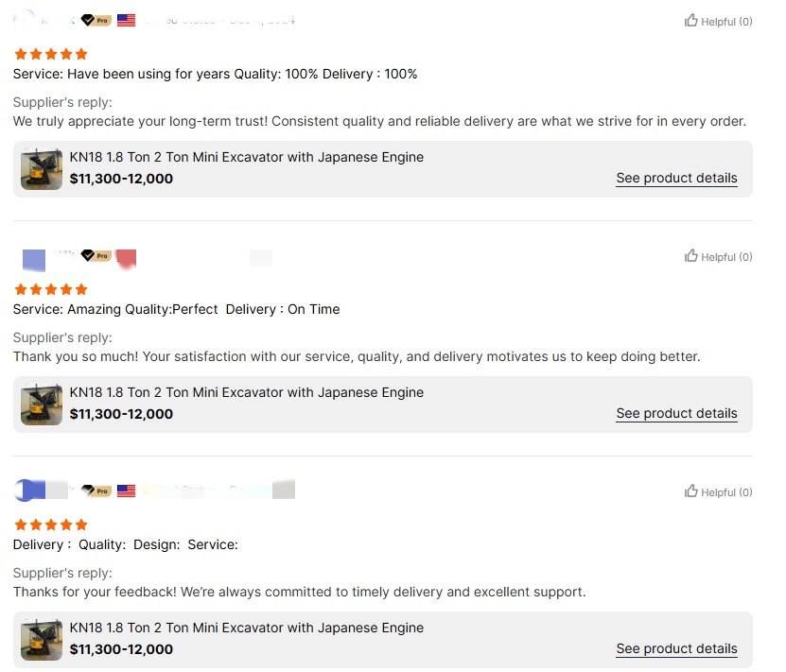Open excavator thumbnail under "long-term trust" reply
The height and width of the screenshot is (672, 786).
42,168
